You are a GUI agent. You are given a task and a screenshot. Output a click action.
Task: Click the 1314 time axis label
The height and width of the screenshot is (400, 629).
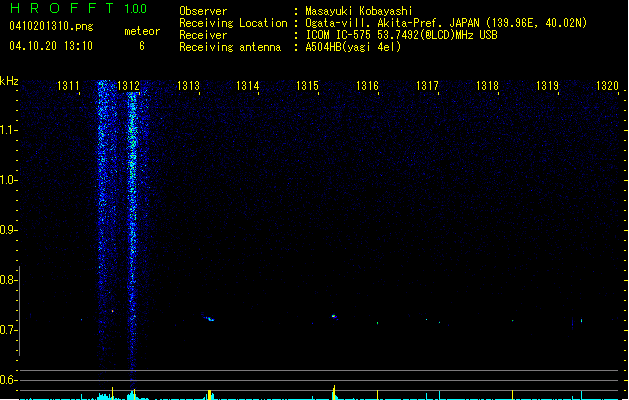[248, 85]
